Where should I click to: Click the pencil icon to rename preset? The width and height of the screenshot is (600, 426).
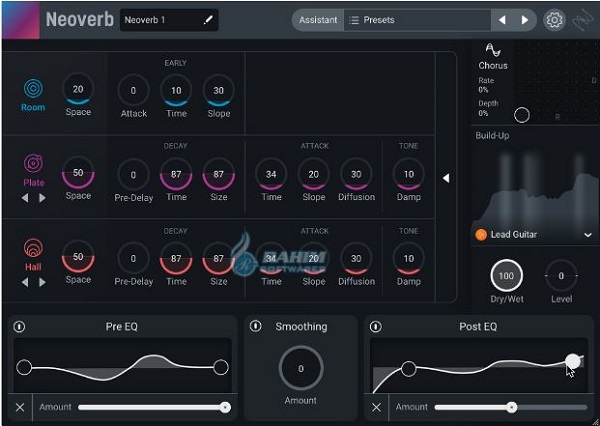(x=209, y=20)
